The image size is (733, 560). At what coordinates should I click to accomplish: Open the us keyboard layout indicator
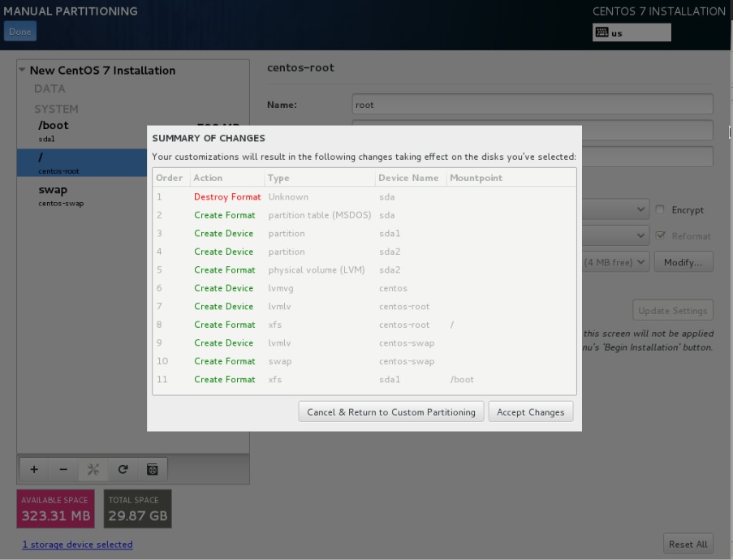(632, 32)
